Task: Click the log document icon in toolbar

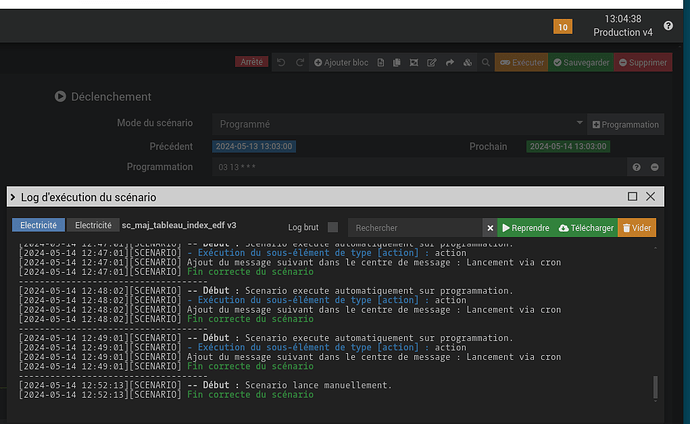Action: [x=381, y=62]
